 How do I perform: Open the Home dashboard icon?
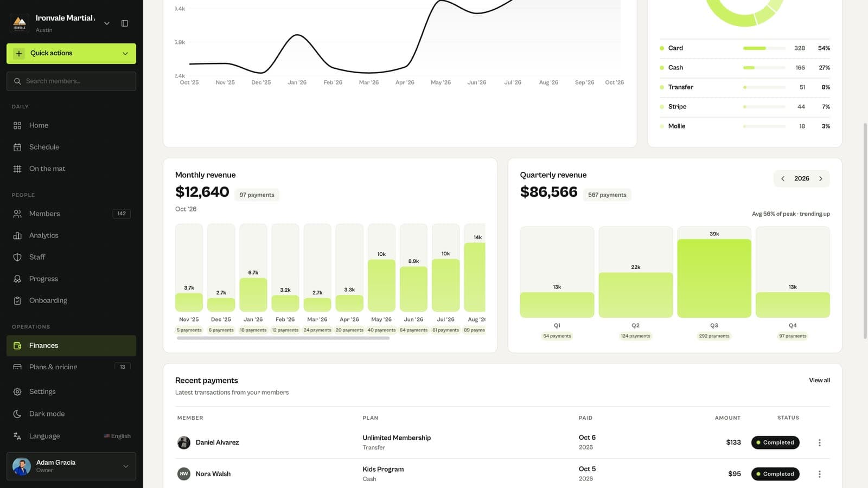(x=17, y=125)
